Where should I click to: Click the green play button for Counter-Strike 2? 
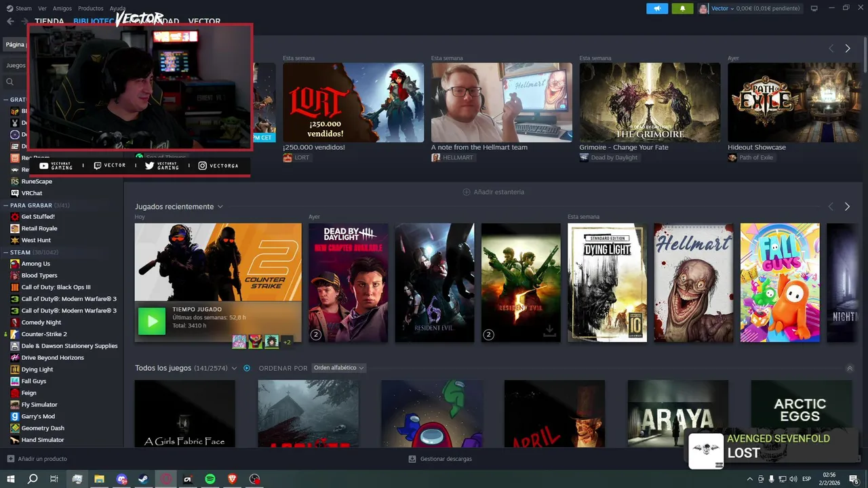click(x=152, y=321)
